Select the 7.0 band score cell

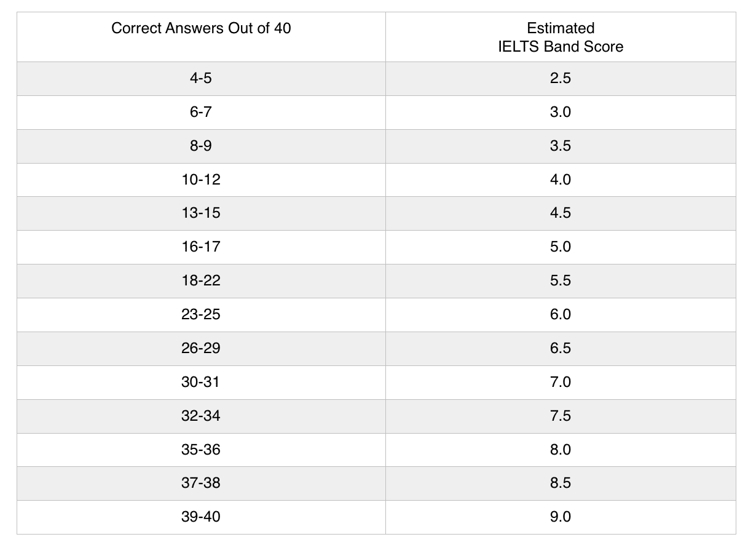click(x=561, y=382)
